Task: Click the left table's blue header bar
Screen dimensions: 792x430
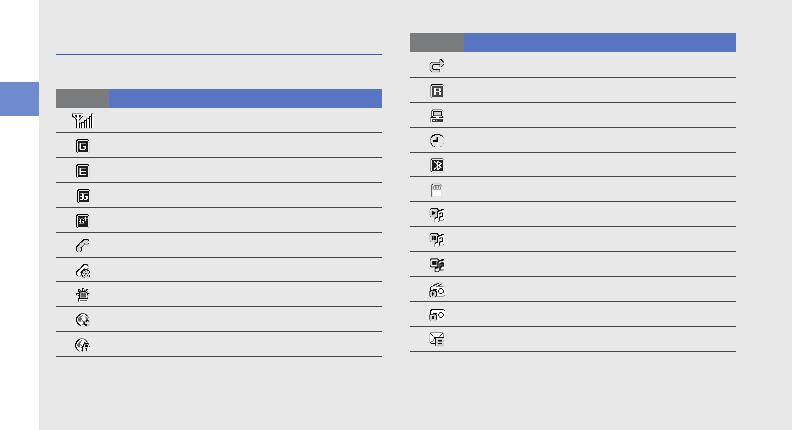Action: coord(245,98)
